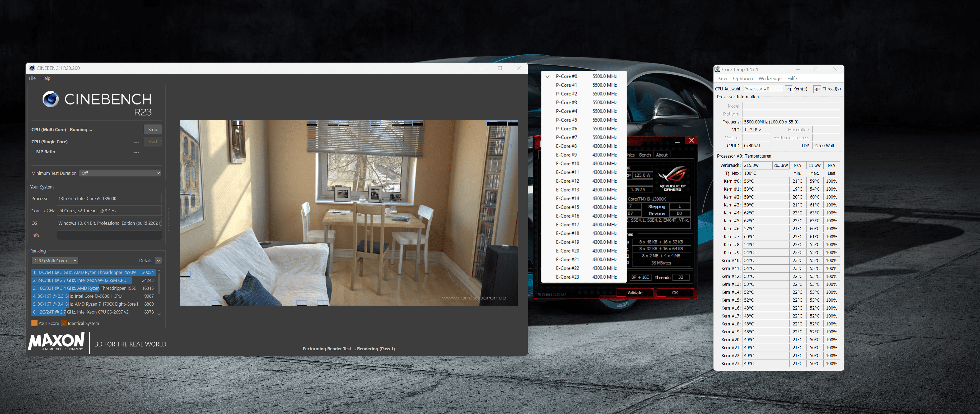
Task: Select P-Core #4 in the core list
Action: coord(584,111)
